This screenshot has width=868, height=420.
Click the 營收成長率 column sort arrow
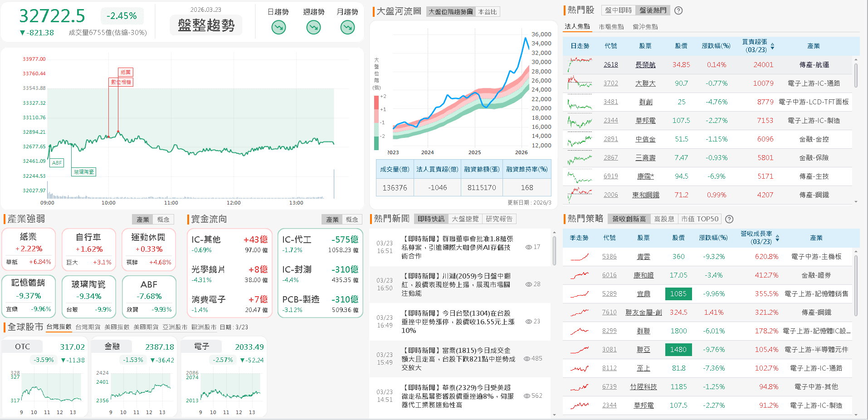(777, 237)
